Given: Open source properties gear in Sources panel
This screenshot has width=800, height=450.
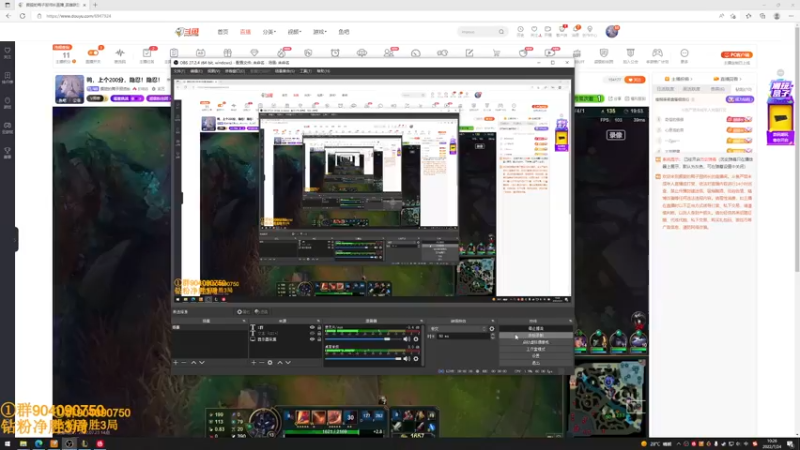Looking at the screenshot, I should click(x=270, y=362).
